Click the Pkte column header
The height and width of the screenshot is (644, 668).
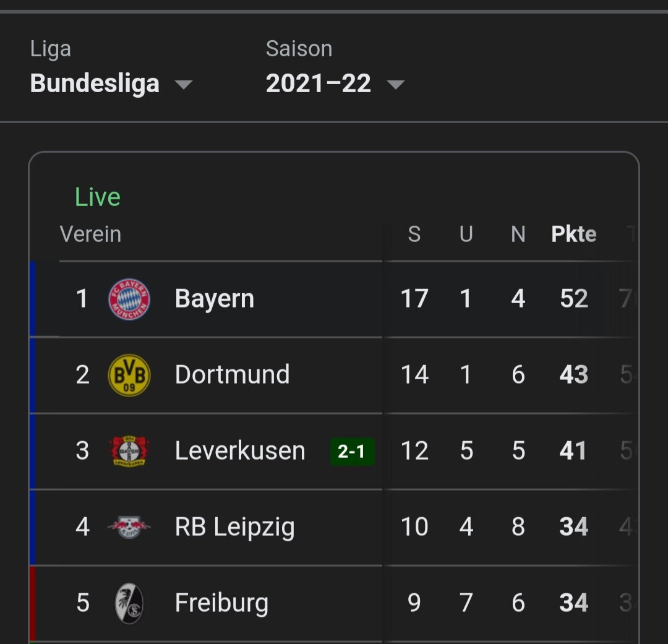(x=573, y=234)
